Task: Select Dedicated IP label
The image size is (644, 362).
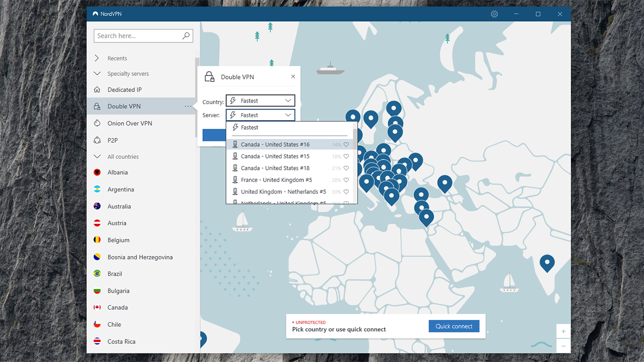Action: click(125, 89)
